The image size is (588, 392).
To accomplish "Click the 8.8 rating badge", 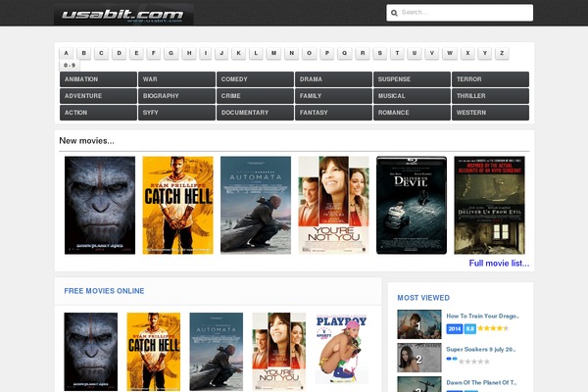I will pyautogui.click(x=469, y=329).
